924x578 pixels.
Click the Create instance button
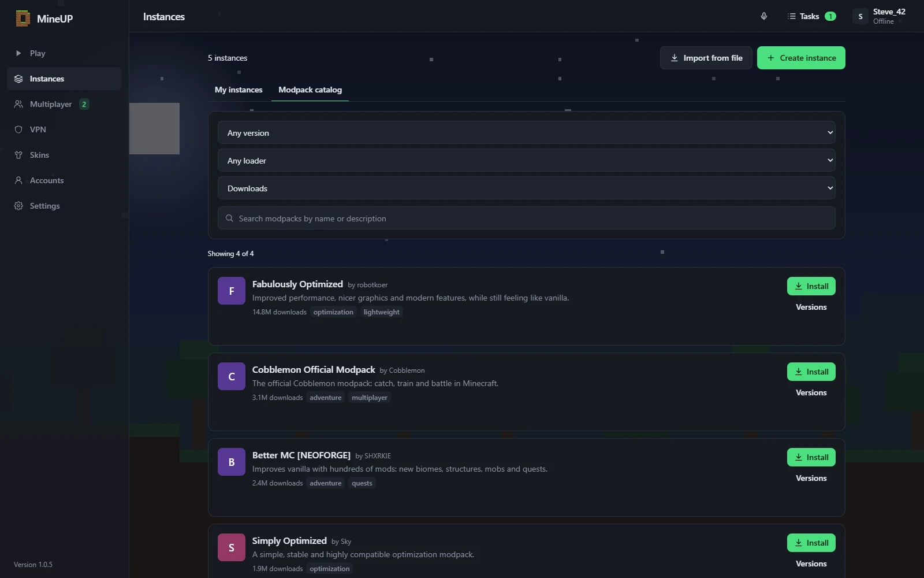click(x=801, y=58)
